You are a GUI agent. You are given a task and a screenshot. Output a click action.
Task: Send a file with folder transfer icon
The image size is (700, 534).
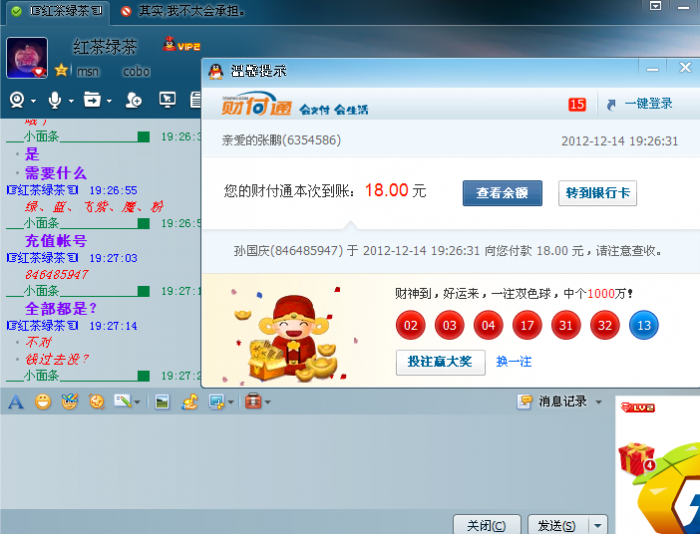pyautogui.click(x=92, y=100)
